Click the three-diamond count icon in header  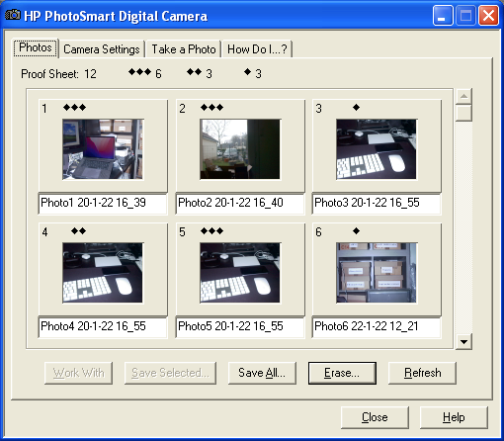[140, 72]
